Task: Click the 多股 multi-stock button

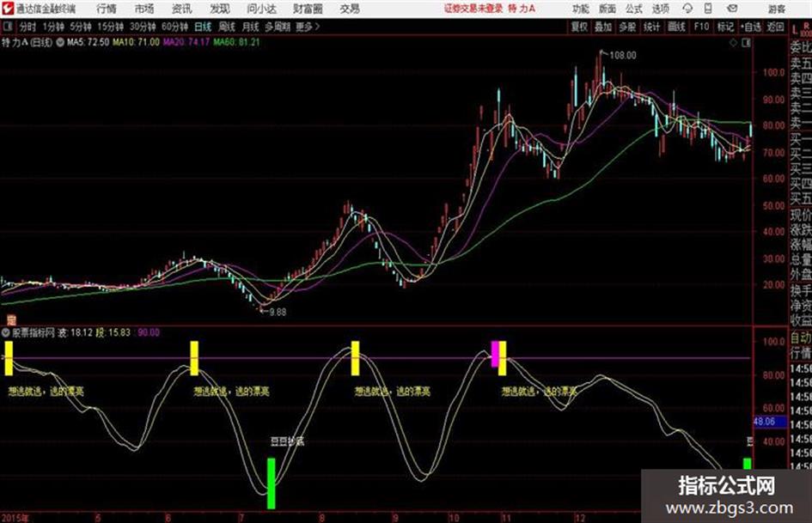Action: click(x=627, y=27)
